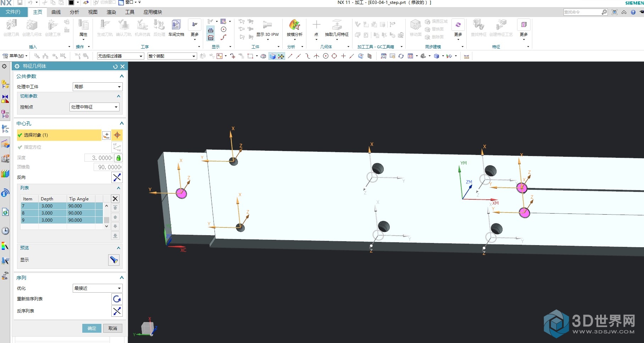Click the point-constructor crosshair icon beside 选择对象
Image resolution: width=644 pixels, height=343 pixels.
(x=117, y=135)
